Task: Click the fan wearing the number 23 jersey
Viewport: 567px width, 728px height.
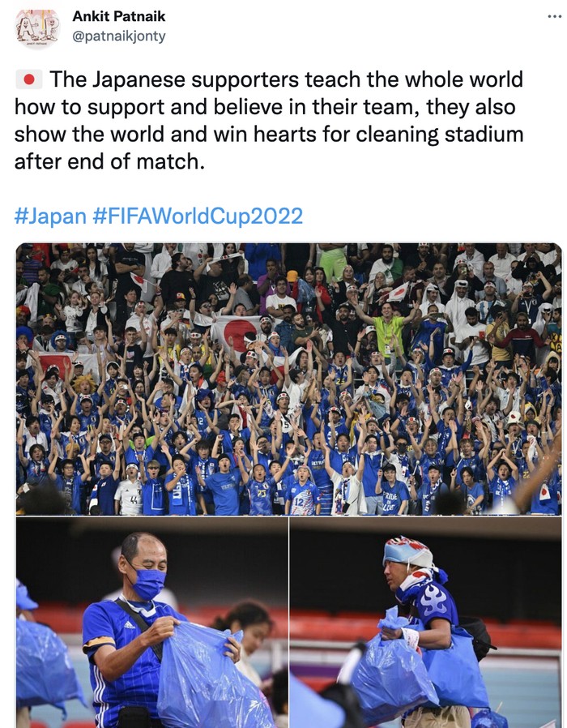Action: tap(261, 493)
